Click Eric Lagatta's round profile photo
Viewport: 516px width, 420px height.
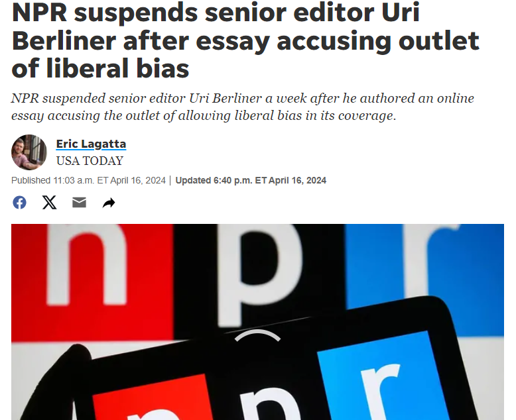click(x=29, y=152)
